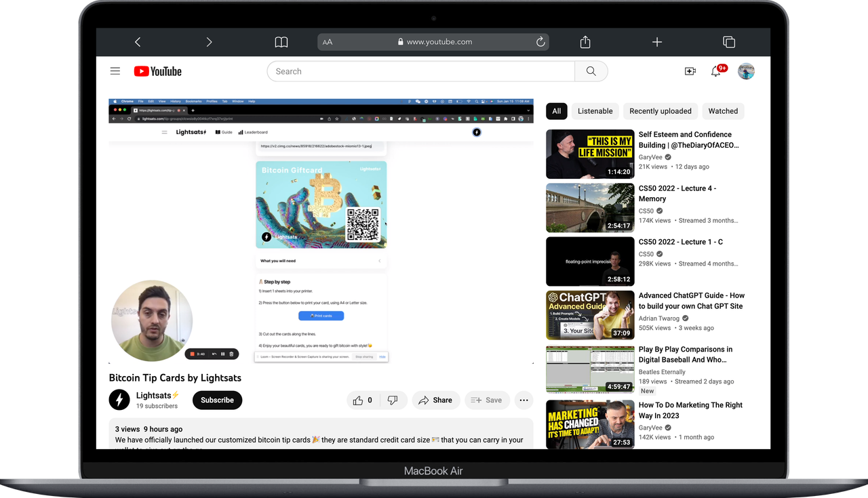This screenshot has width=868, height=498.
Task: Open the Safari share sheet icon
Action: [585, 42]
